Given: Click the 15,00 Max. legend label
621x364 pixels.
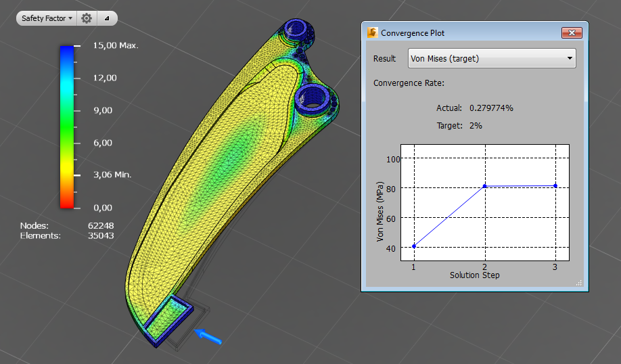Looking at the screenshot, I should 116,45.
